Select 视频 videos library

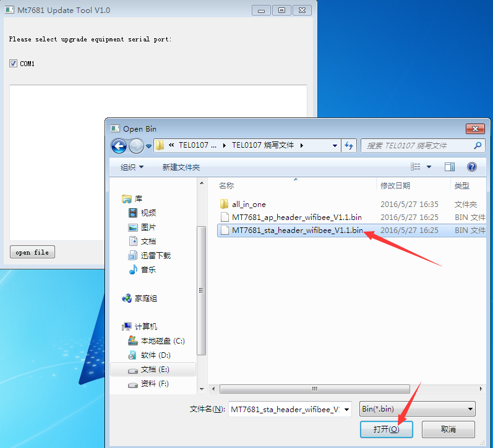(142, 213)
